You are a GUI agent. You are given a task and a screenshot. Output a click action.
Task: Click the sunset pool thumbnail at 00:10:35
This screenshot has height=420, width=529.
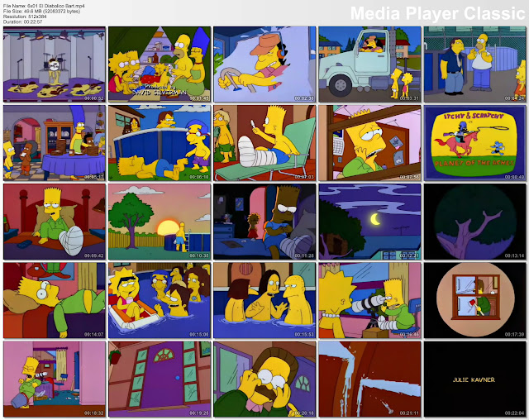coord(160,222)
